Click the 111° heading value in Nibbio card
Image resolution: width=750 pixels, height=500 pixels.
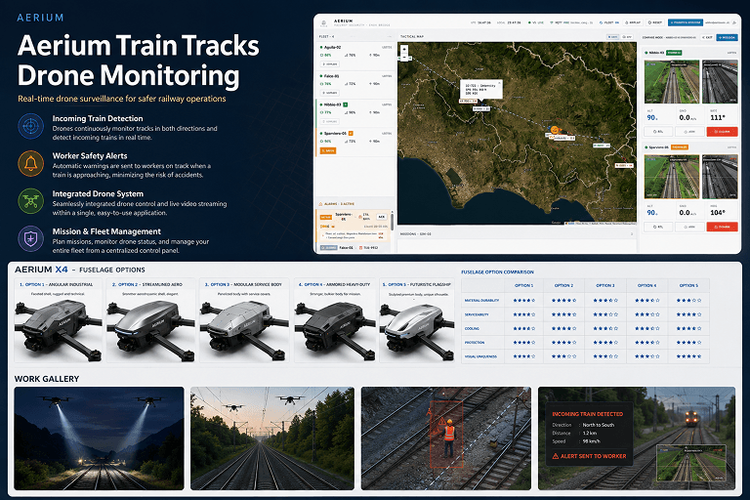pyautogui.click(x=717, y=117)
